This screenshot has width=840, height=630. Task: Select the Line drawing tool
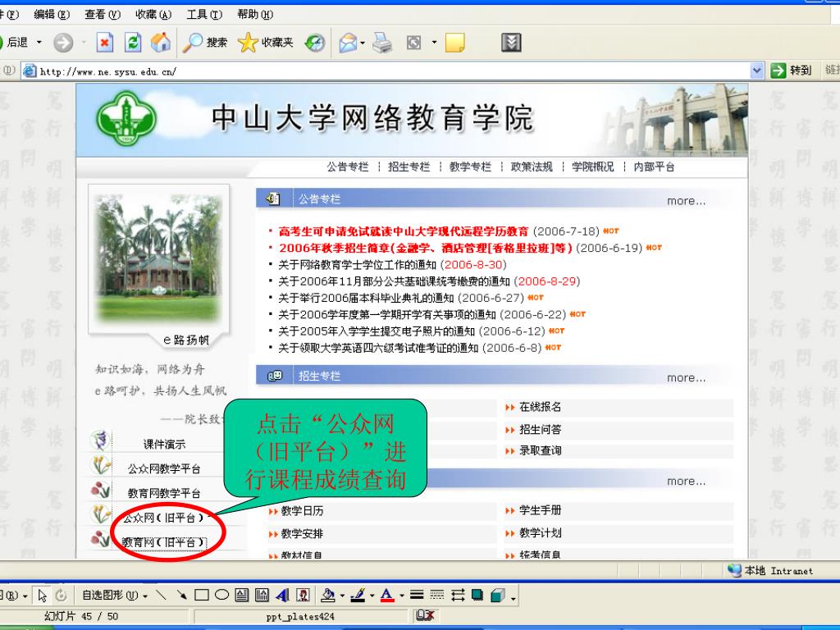pos(161,595)
